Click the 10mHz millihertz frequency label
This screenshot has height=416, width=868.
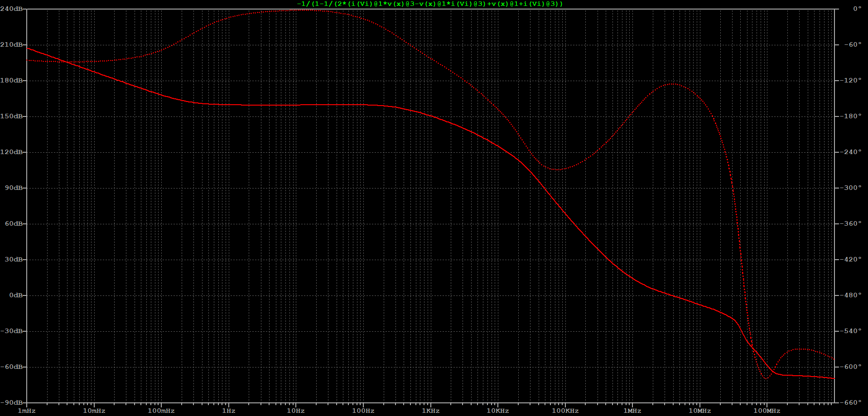(x=94, y=411)
